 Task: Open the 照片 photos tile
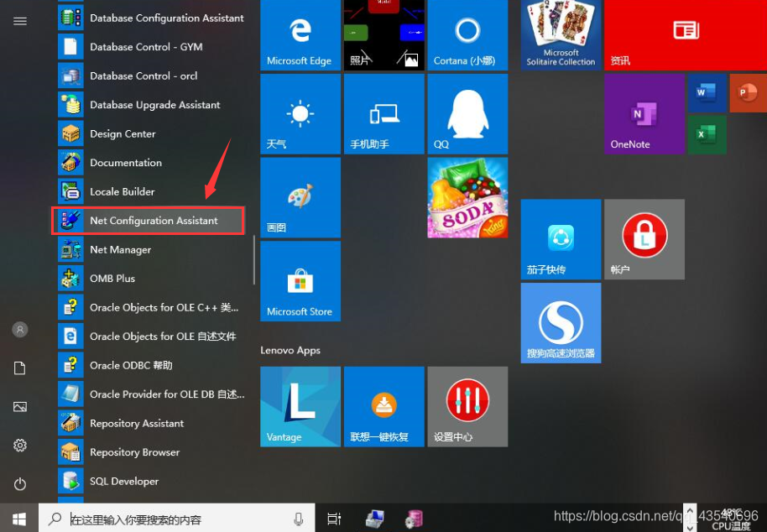[384, 34]
